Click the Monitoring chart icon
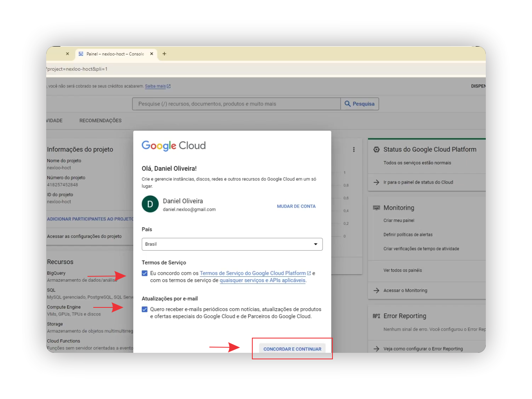This screenshot has height=399, width=532. coord(377,208)
